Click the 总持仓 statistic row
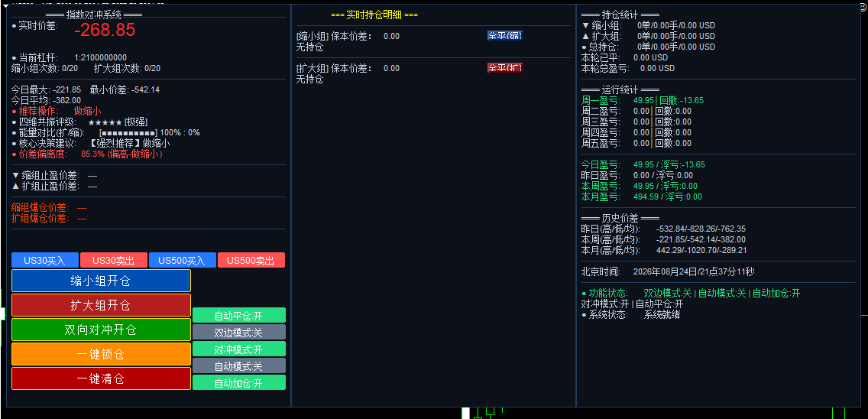Viewport: 868px width, 419px height. pos(648,47)
